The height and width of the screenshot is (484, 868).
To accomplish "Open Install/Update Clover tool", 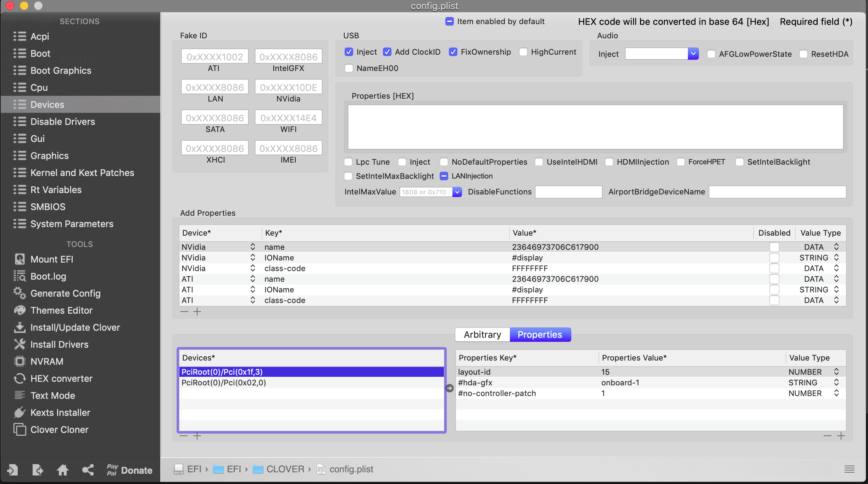I will [67, 328].
